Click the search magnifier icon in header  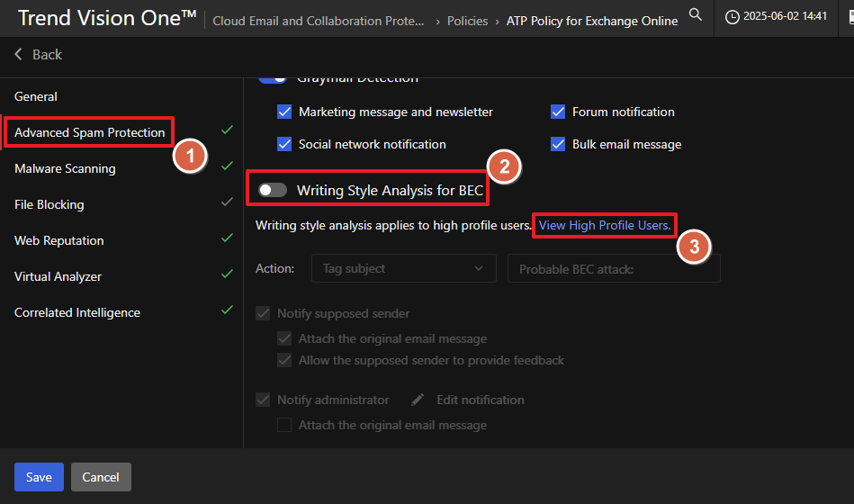(696, 14)
